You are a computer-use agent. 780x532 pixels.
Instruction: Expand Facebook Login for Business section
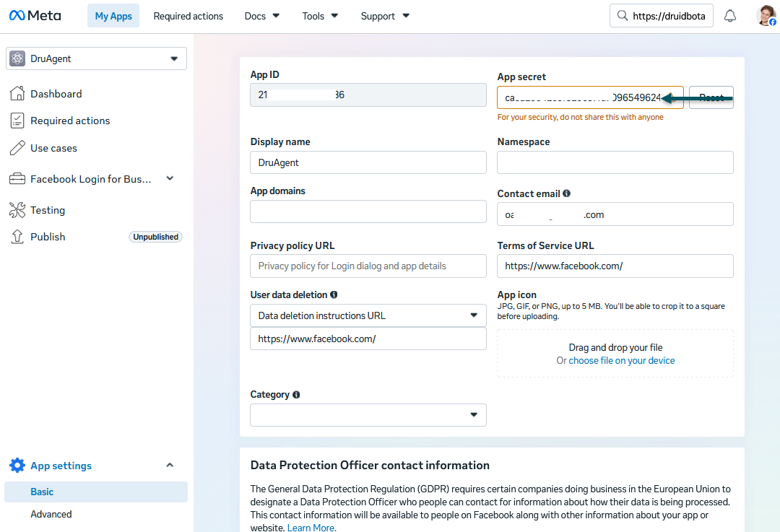click(x=170, y=178)
